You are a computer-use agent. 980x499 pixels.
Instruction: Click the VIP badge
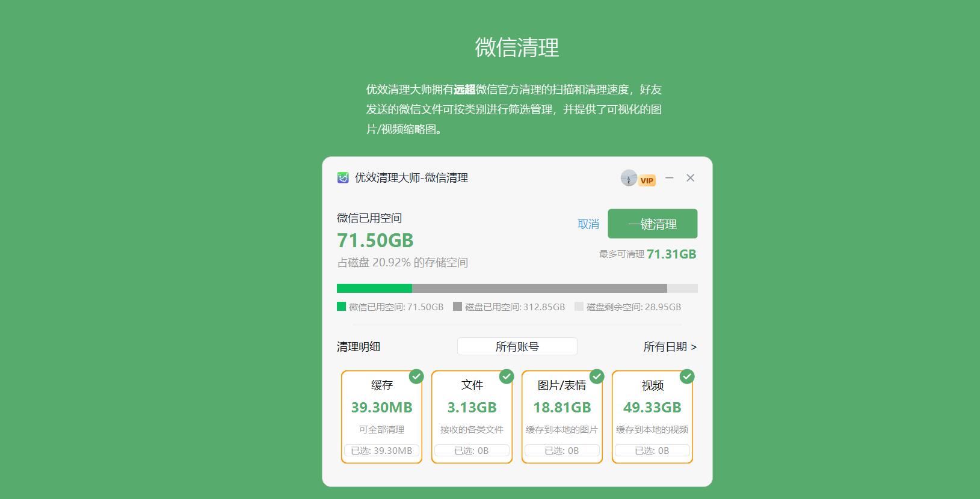point(647,180)
